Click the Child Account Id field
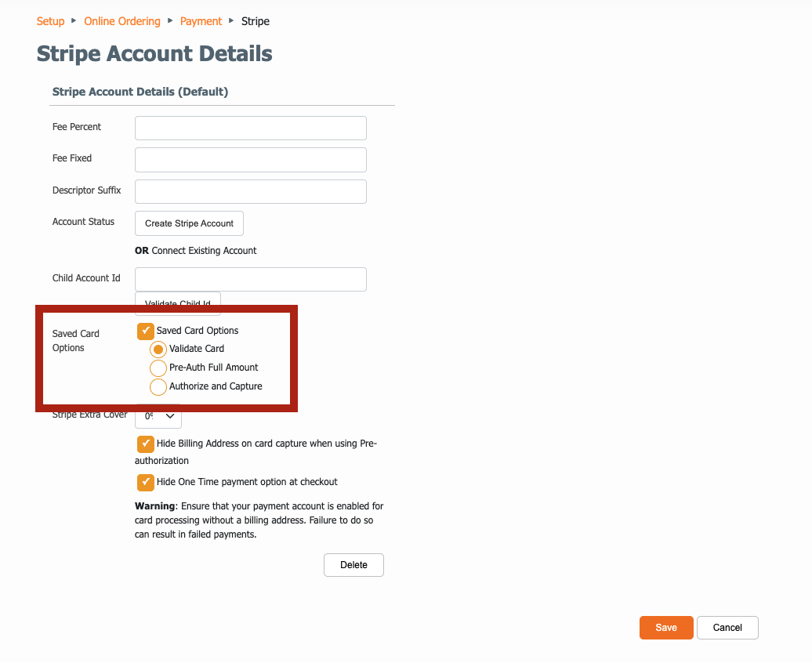812x663 pixels. (x=251, y=279)
